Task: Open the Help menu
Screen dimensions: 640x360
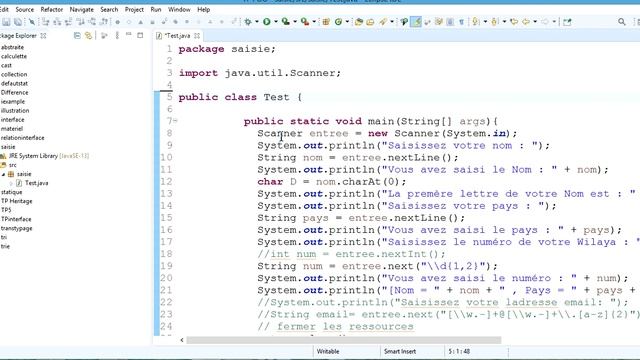Action: 204,9
